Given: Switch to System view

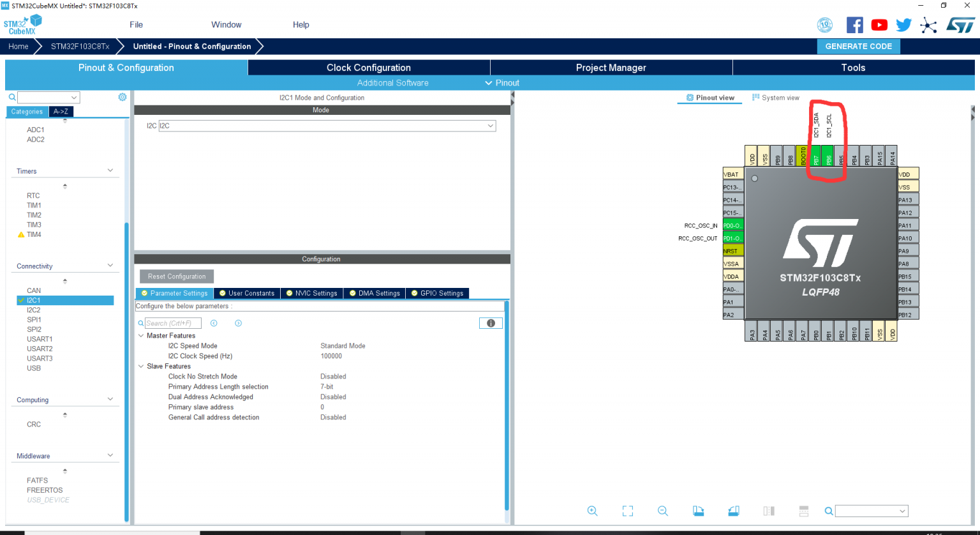Looking at the screenshot, I should (776, 98).
